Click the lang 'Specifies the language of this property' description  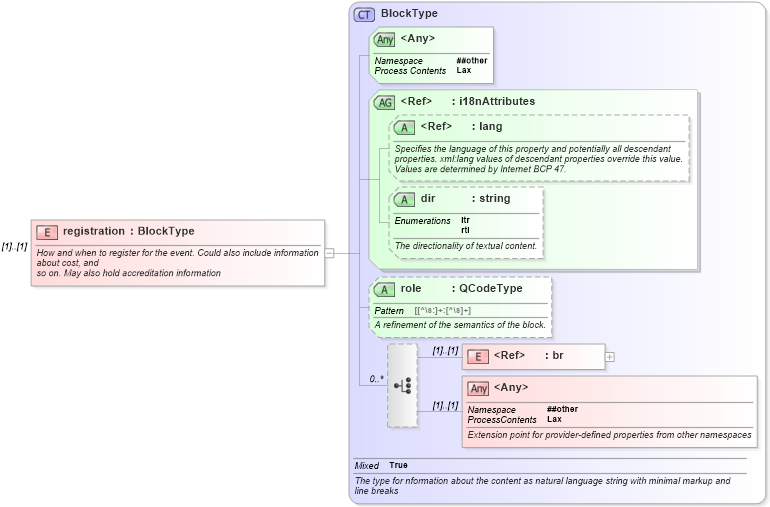[x=539, y=159]
